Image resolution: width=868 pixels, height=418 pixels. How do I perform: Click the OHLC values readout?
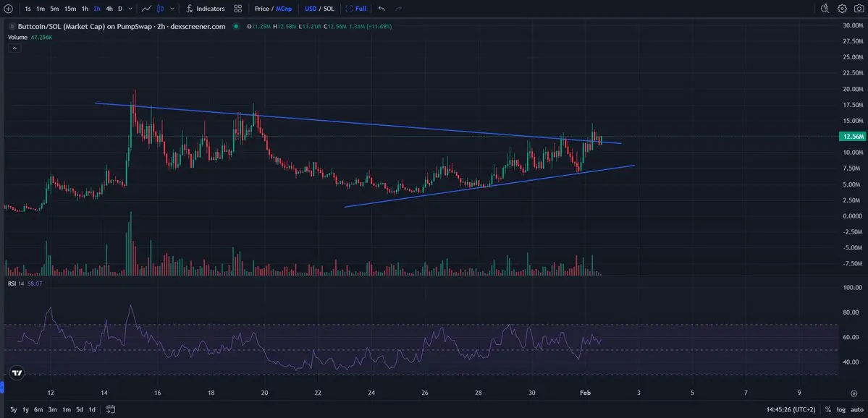coord(319,26)
